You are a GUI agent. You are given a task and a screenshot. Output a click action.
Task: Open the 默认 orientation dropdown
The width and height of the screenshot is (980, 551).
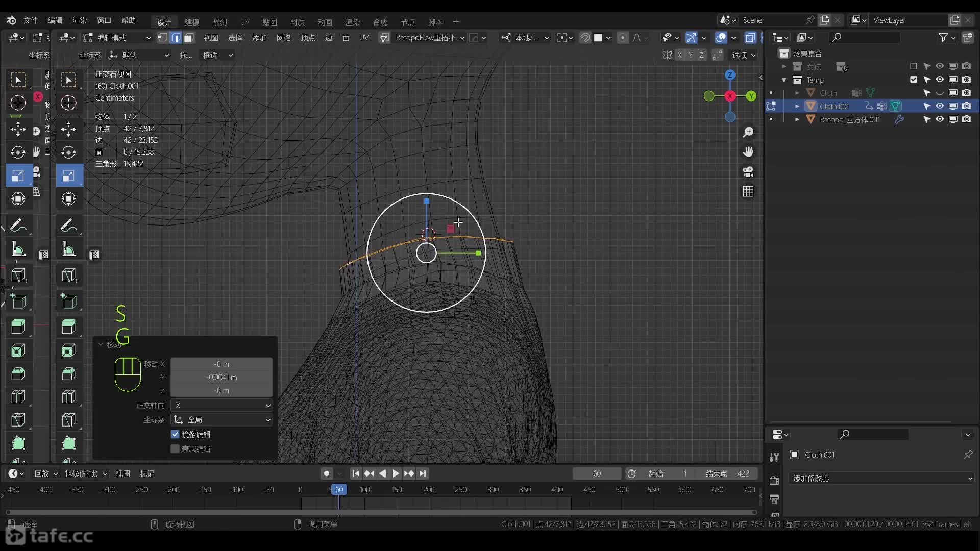(x=139, y=55)
